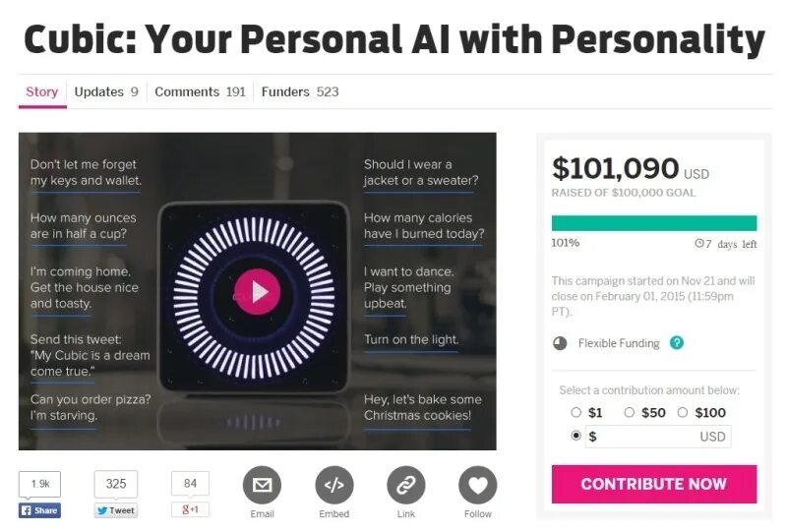Viewport: 787px width, 532px height.
Task: Click the Google +1 button
Action: pyautogui.click(x=190, y=509)
